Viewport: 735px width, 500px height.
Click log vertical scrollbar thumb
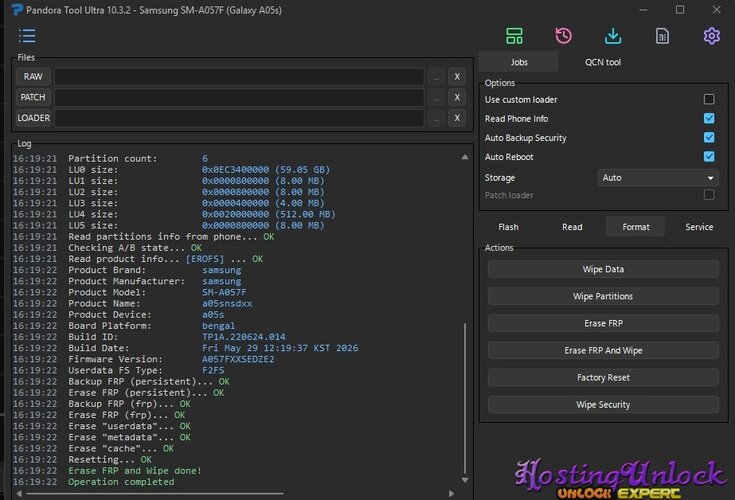[465, 398]
